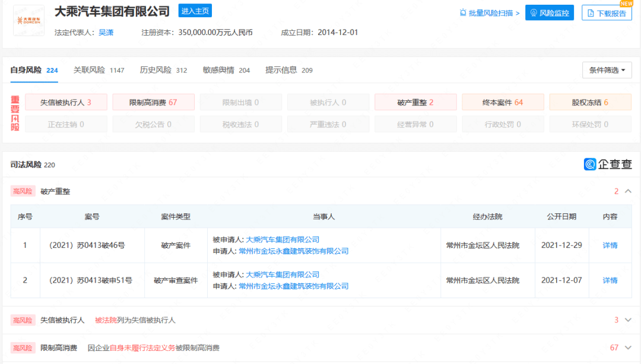Open 大乘汽车集团有限公司 link in row 2
The height and width of the screenshot is (364, 641).
[x=283, y=274]
